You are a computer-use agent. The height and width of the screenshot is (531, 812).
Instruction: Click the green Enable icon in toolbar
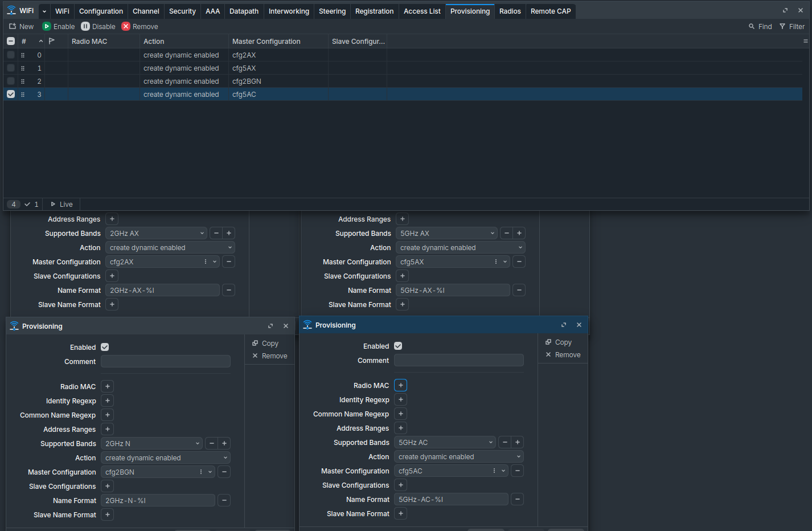point(47,27)
